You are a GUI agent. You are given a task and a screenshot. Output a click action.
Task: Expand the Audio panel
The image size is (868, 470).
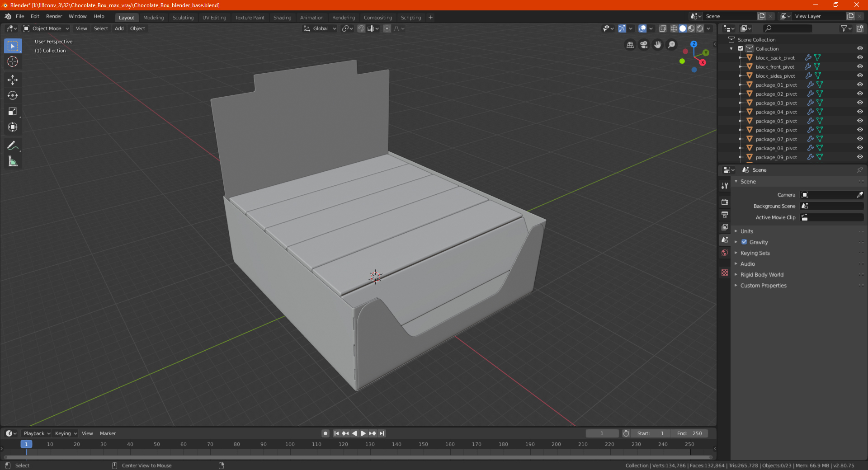(747, 264)
